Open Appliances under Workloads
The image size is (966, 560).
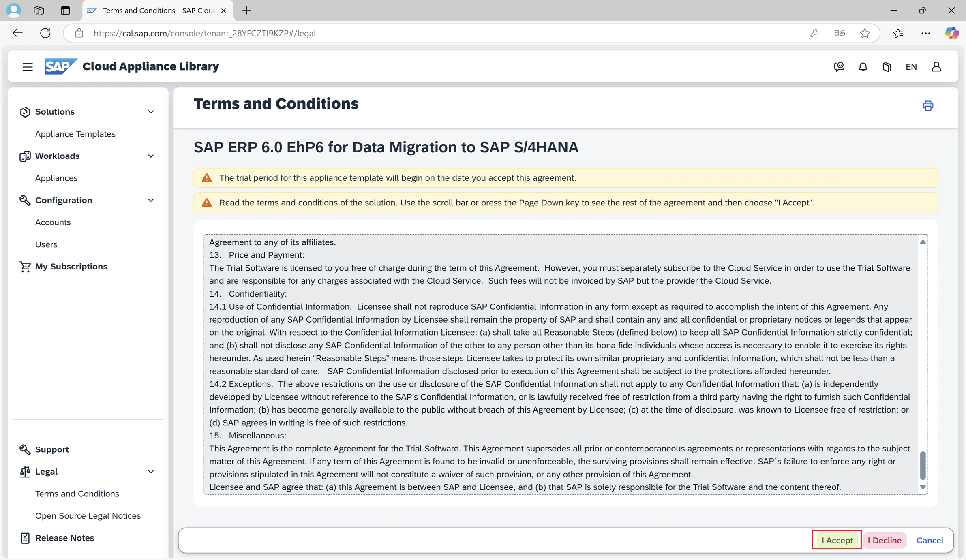[x=56, y=178]
